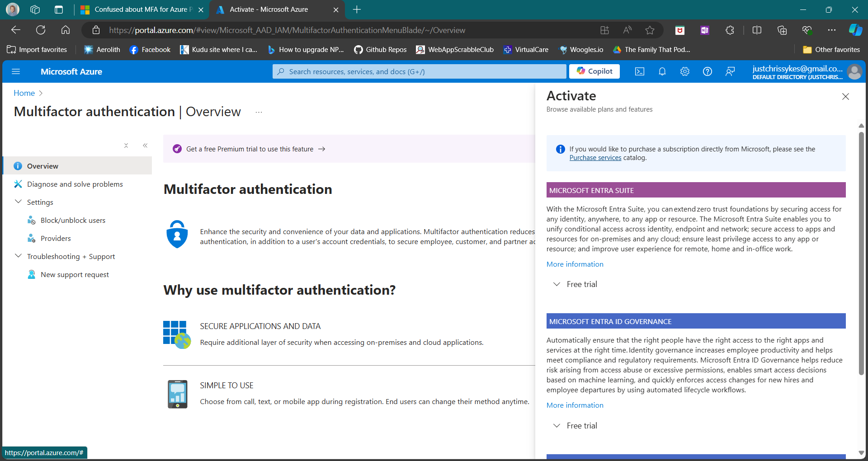Open More information for Entra ID Governance
The height and width of the screenshot is (461, 868).
pyautogui.click(x=575, y=405)
